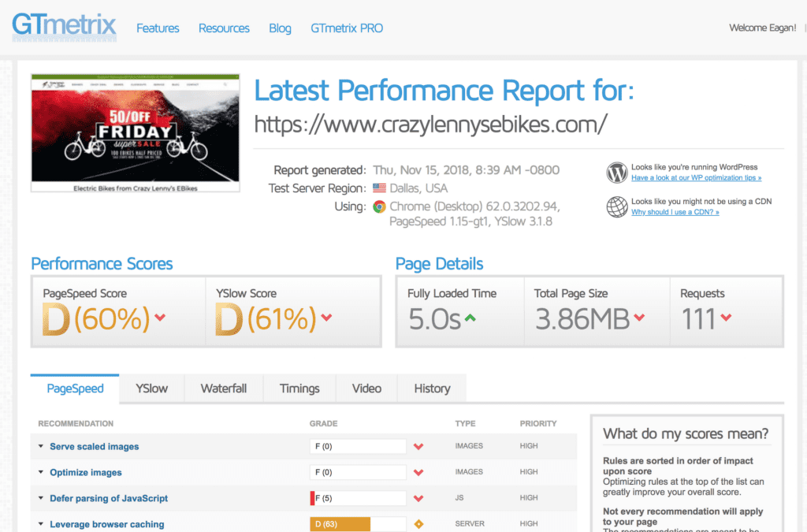This screenshot has width=807, height=532.
Task: Click the red arrow beside Requests count
Action: (x=726, y=318)
